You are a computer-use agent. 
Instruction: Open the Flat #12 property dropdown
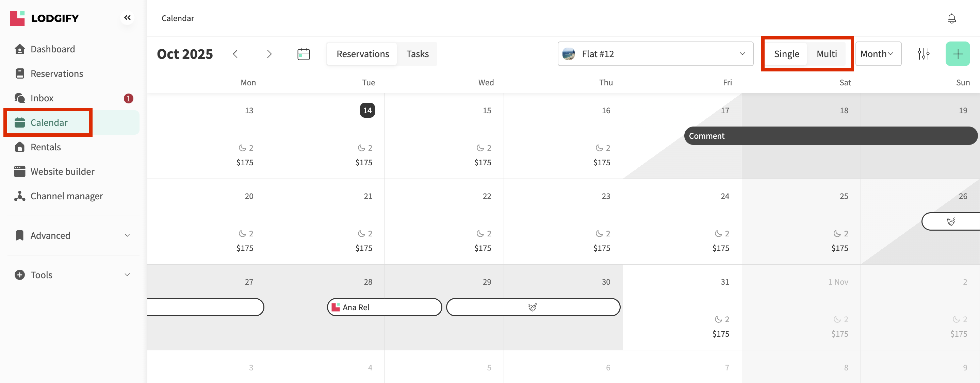pyautogui.click(x=655, y=54)
